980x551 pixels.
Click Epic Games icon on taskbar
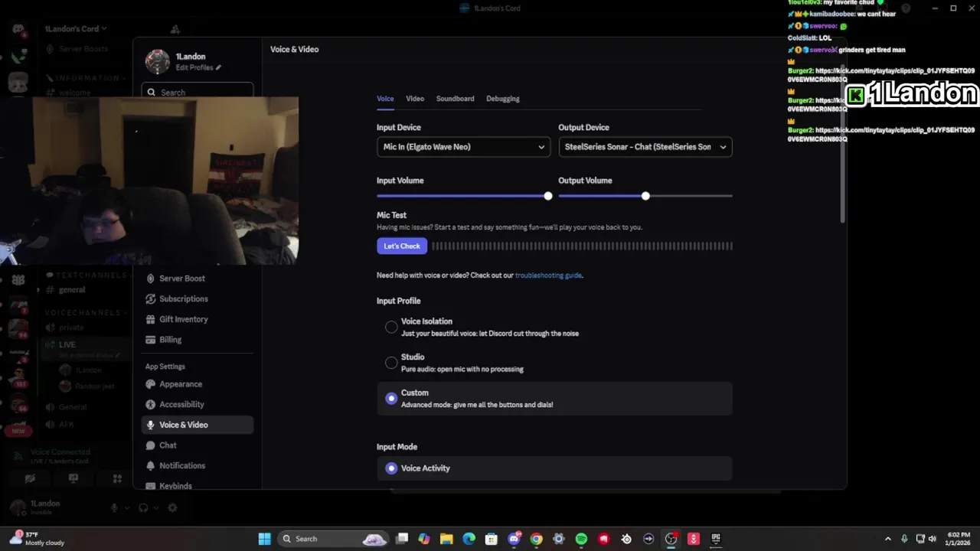tap(716, 539)
